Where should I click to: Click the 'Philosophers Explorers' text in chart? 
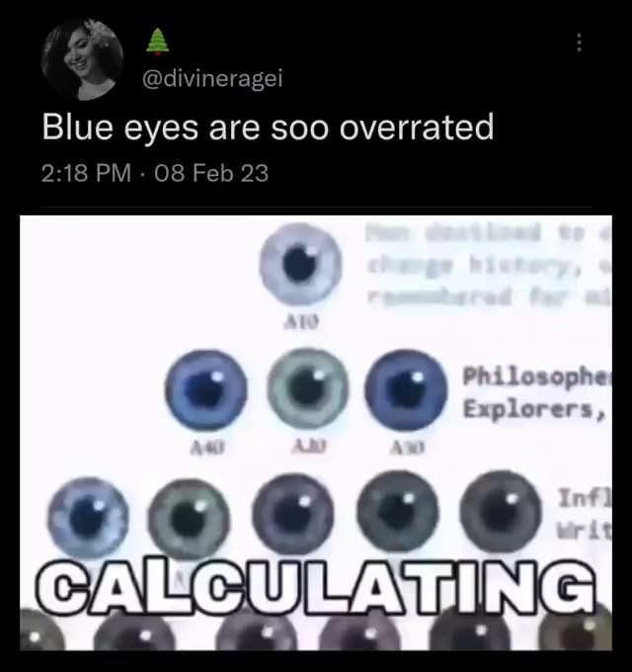[537, 392]
